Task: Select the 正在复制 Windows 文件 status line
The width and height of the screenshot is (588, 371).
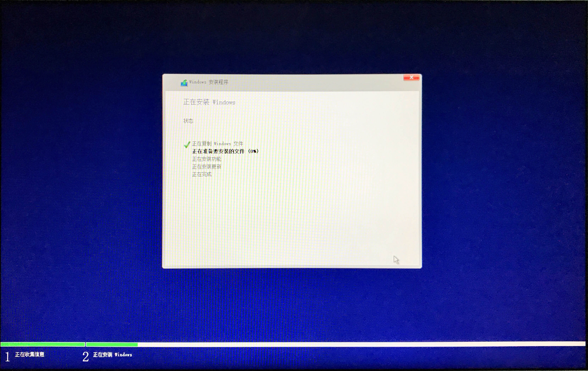Action: tap(218, 144)
